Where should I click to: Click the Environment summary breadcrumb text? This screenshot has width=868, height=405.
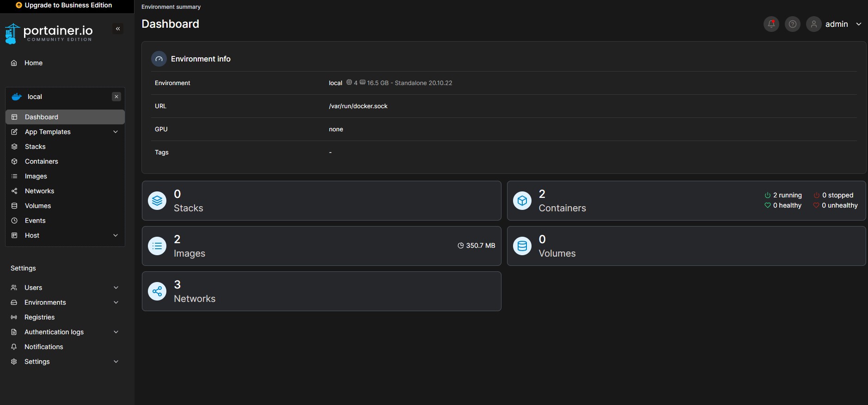pos(171,7)
